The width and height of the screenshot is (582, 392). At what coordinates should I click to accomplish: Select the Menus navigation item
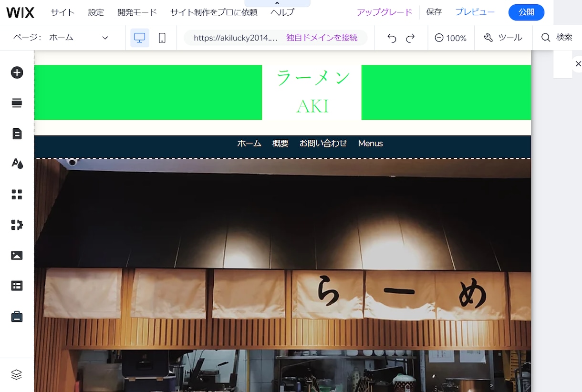click(x=371, y=144)
